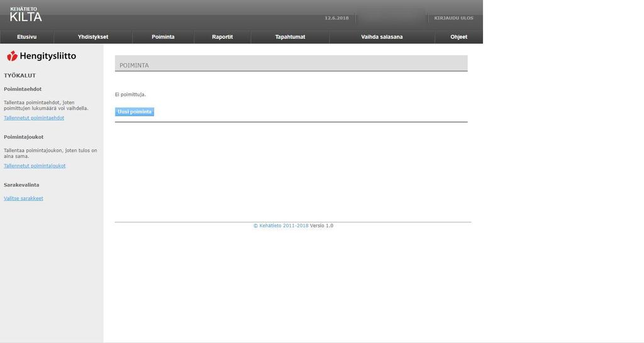Open Tallennetut poimintaehdot link
This screenshot has width=644, height=343.
click(x=34, y=118)
